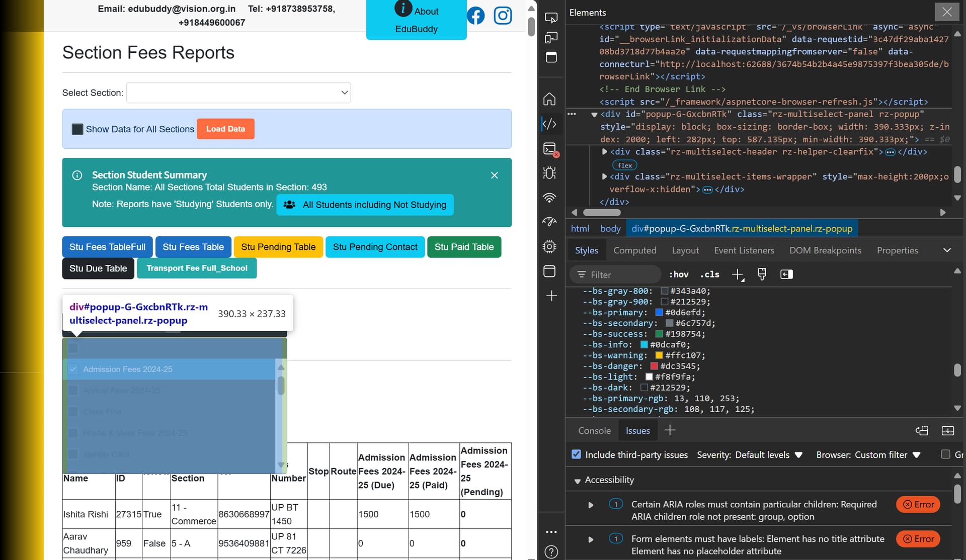
Task: Open the Instagram page icon
Action: [503, 16]
